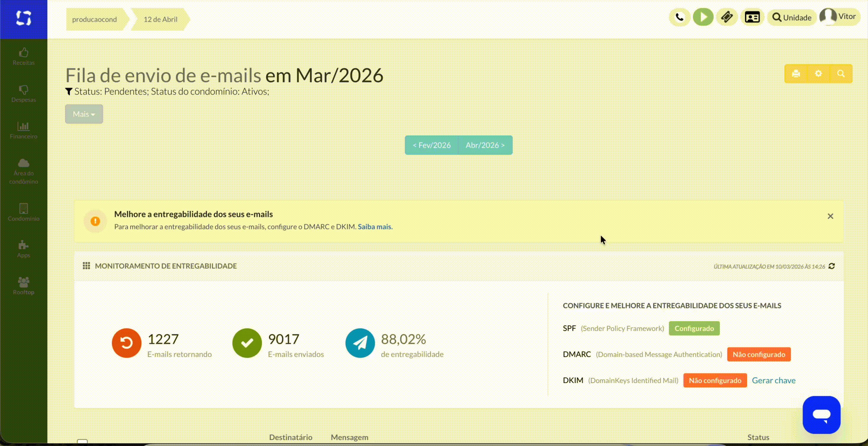Click the green play button in header
Viewport: 868px width, 446px height.
(x=703, y=17)
